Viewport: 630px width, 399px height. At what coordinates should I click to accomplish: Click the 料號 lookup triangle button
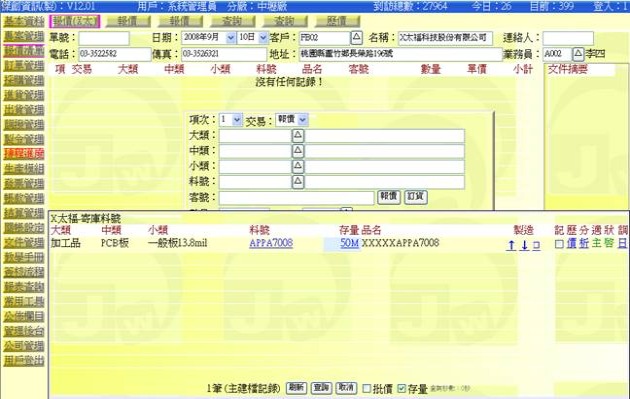[x=297, y=182]
